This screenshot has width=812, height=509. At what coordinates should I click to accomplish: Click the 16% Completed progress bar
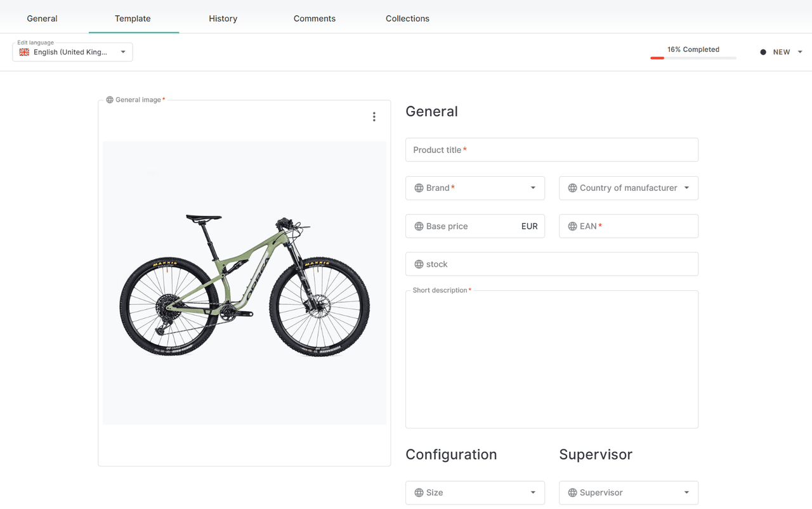pyautogui.click(x=693, y=58)
